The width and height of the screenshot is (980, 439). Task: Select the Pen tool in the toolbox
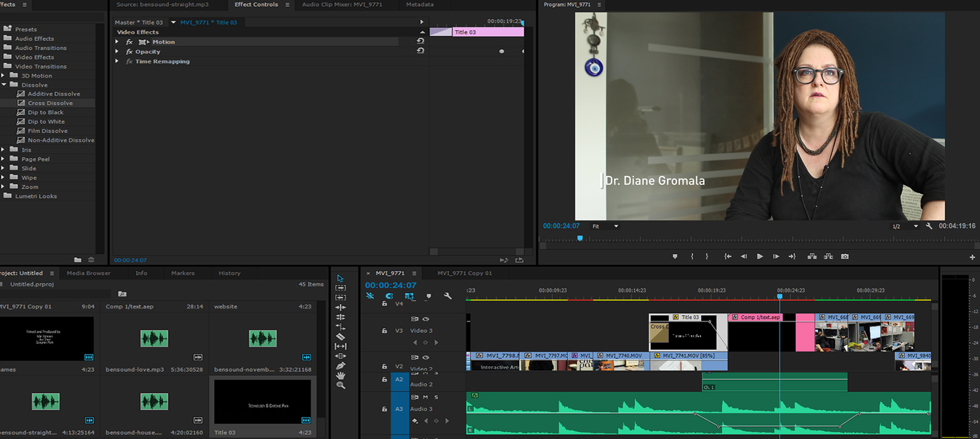340,366
